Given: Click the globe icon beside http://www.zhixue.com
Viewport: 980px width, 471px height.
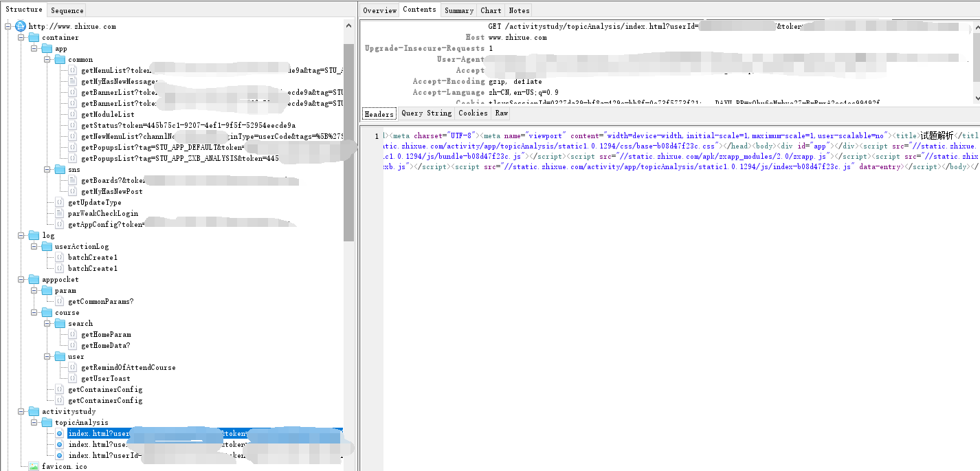Looking at the screenshot, I should click(x=20, y=26).
